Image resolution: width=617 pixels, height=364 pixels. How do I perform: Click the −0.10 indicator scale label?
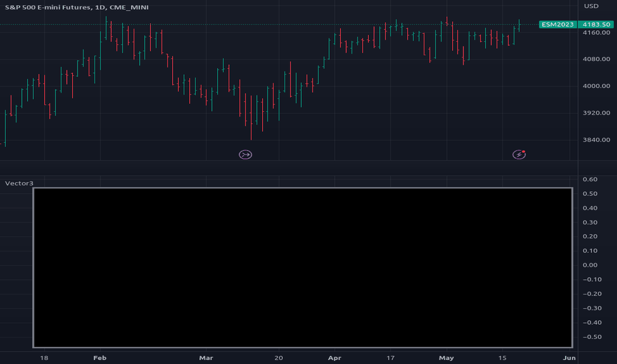coord(592,279)
